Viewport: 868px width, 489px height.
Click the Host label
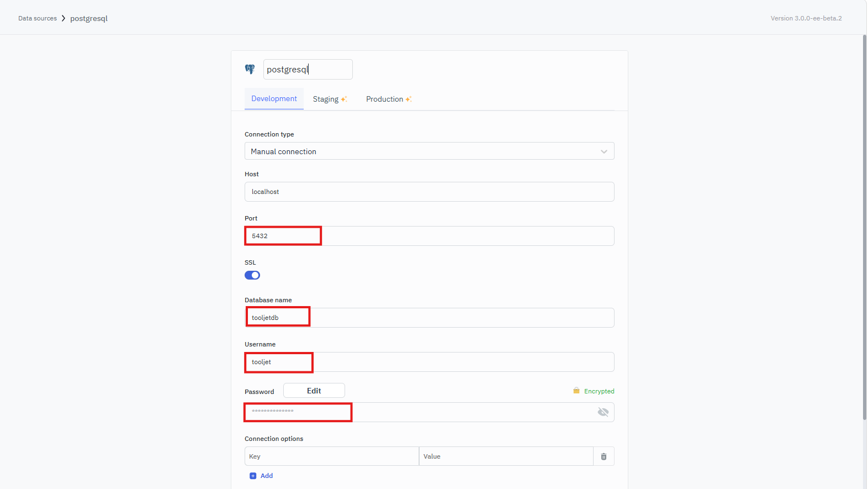(252, 174)
